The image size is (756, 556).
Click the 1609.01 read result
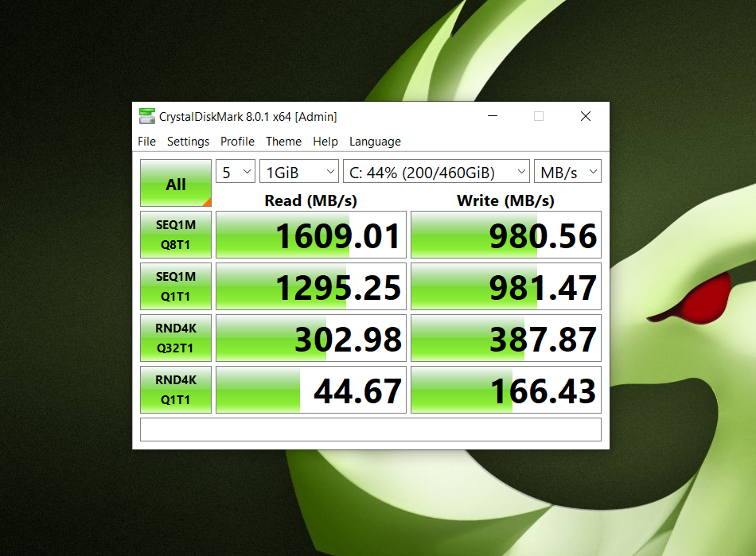pos(311,235)
